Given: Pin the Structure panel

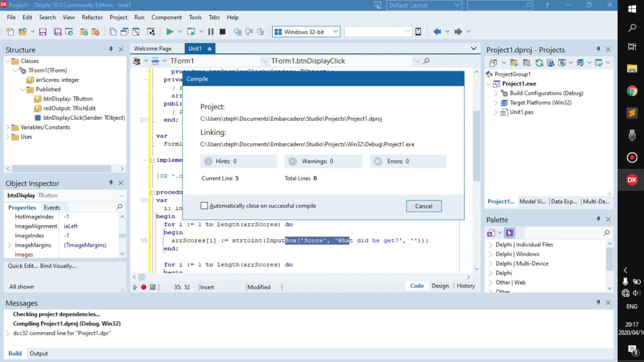Looking at the screenshot, I should (111, 49).
